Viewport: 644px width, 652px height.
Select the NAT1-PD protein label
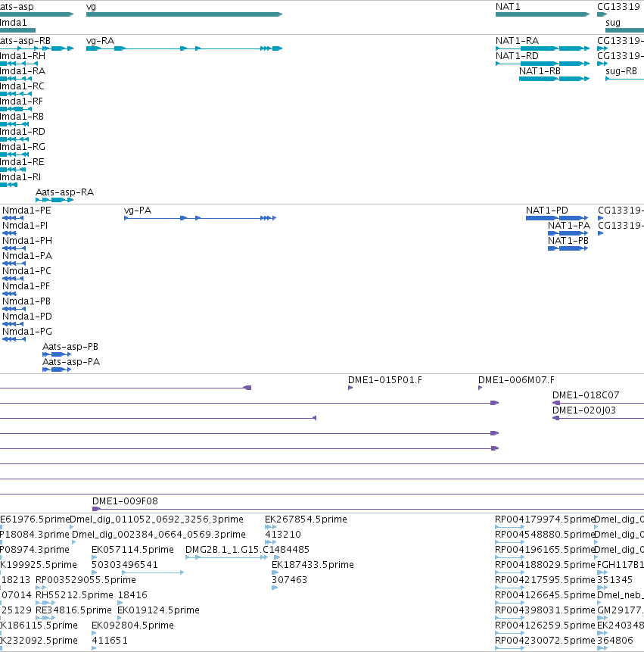pyautogui.click(x=547, y=211)
